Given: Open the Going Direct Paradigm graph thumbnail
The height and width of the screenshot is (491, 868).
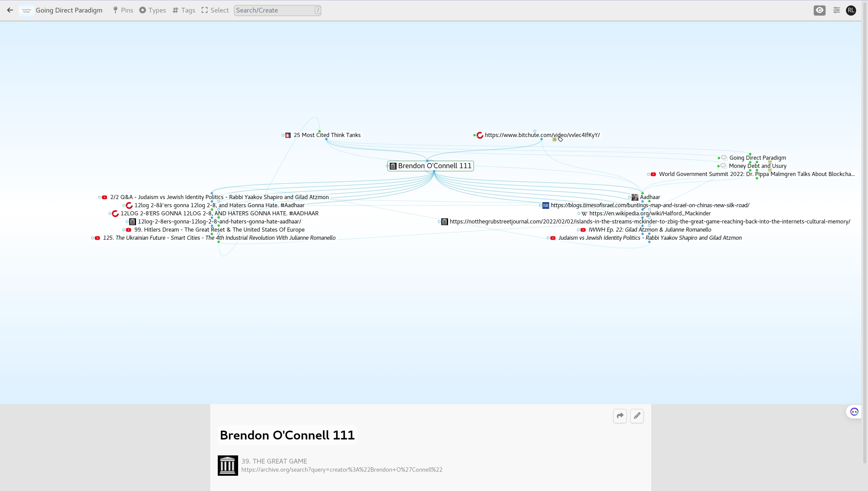Looking at the screenshot, I should [x=26, y=10].
